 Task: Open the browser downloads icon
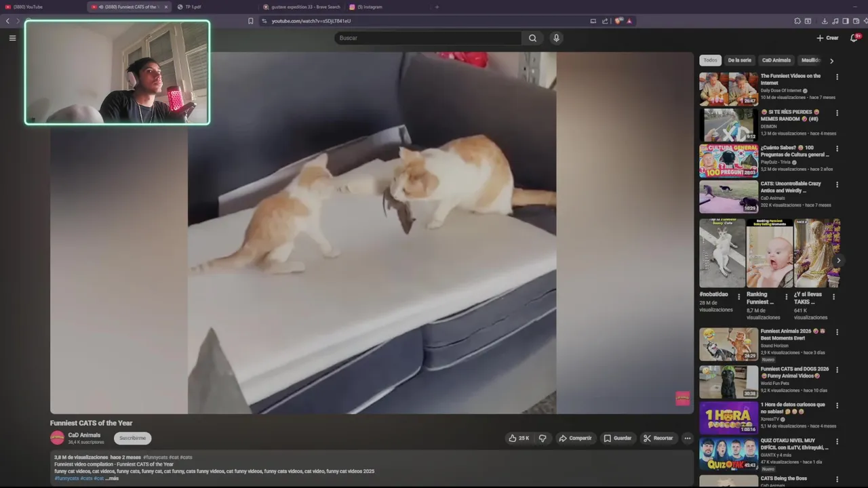pyautogui.click(x=825, y=21)
